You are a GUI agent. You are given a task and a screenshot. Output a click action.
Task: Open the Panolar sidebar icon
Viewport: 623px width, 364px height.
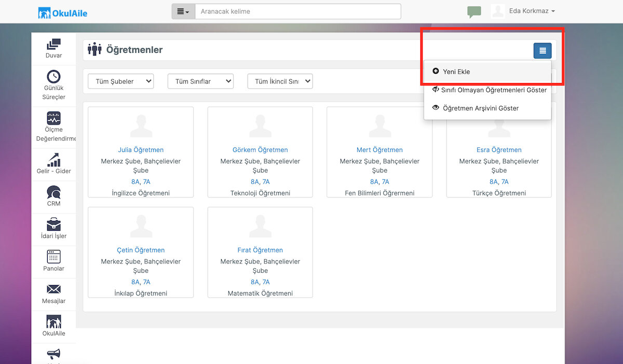(x=53, y=256)
